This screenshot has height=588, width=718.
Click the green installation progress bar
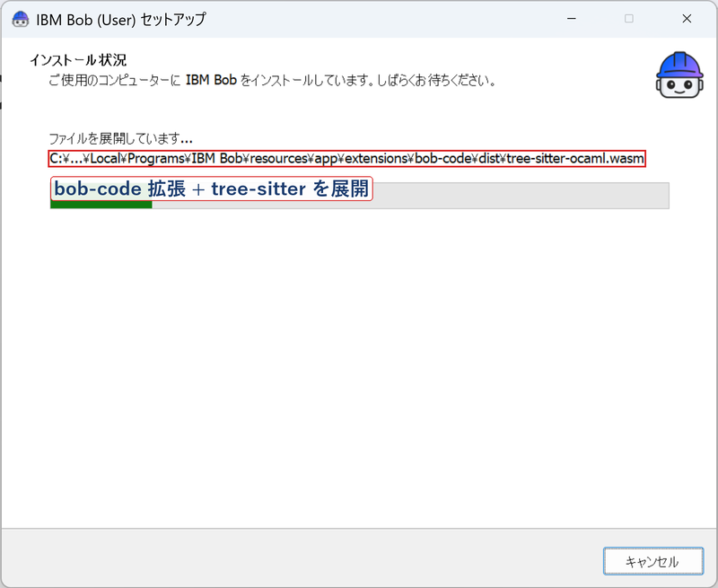coord(360,196)
